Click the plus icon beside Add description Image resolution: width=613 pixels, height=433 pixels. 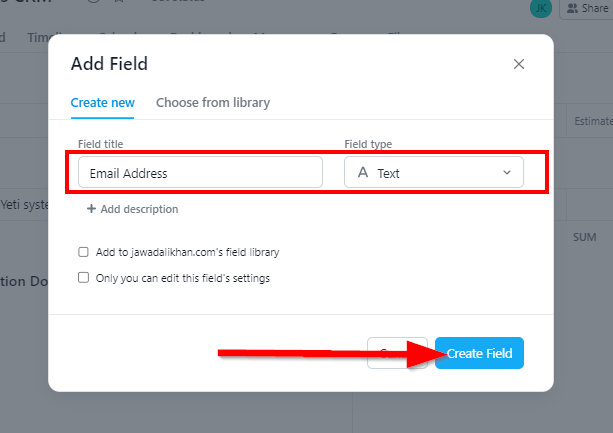click(91, 209)
